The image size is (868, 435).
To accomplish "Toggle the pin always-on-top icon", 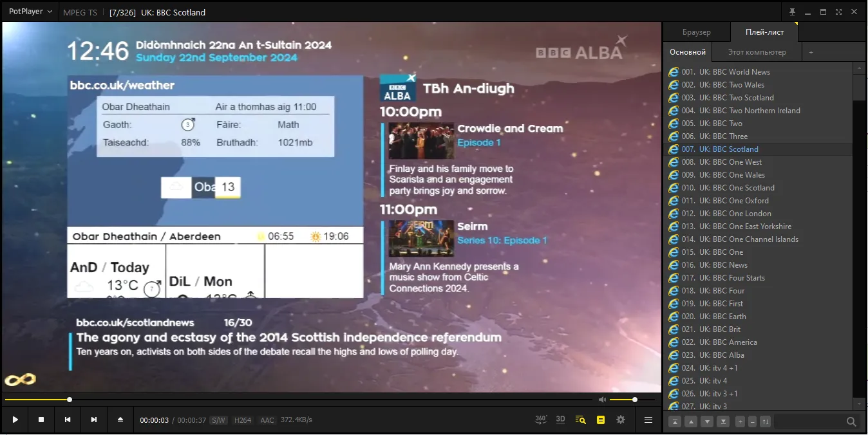I will coord(793,12).
